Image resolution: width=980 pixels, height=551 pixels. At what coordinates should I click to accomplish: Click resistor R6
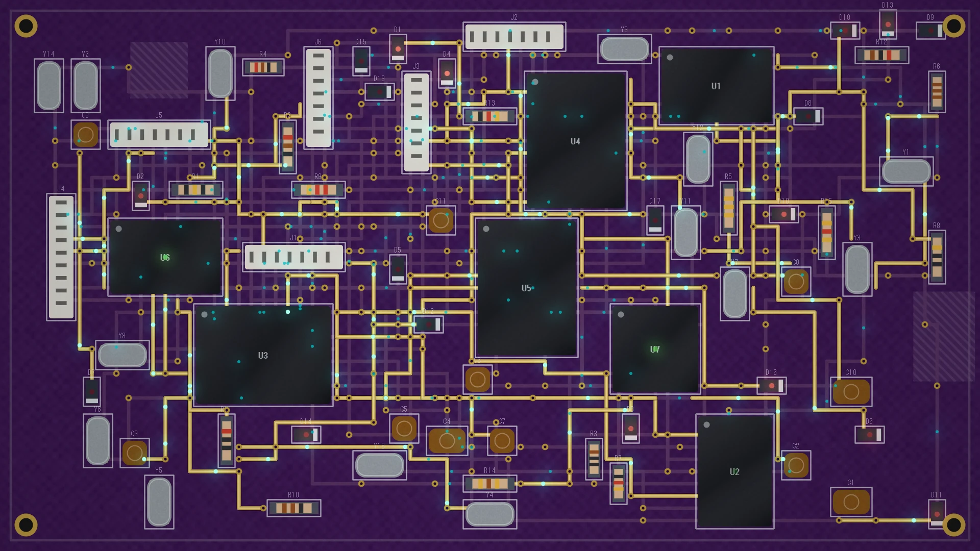(x=937, y=92)
